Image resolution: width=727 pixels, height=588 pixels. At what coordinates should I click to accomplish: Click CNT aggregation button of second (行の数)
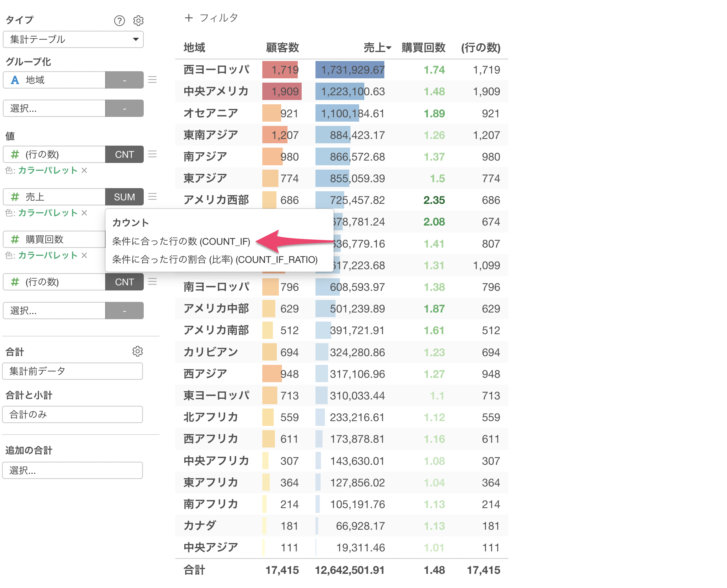pos(124,282)
